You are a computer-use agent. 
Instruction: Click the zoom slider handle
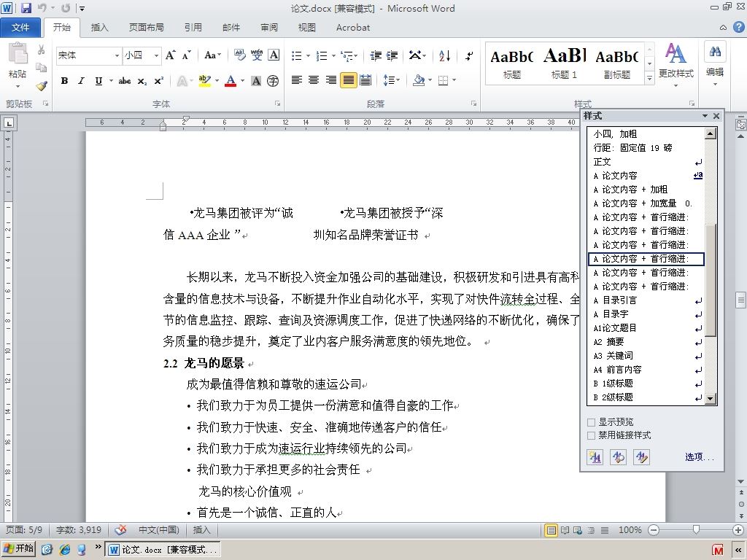pos(696,529)
